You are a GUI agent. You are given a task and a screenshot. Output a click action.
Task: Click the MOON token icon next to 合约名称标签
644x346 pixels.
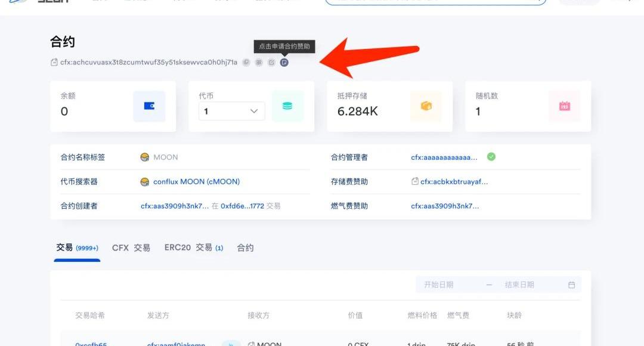coord(144,157)
